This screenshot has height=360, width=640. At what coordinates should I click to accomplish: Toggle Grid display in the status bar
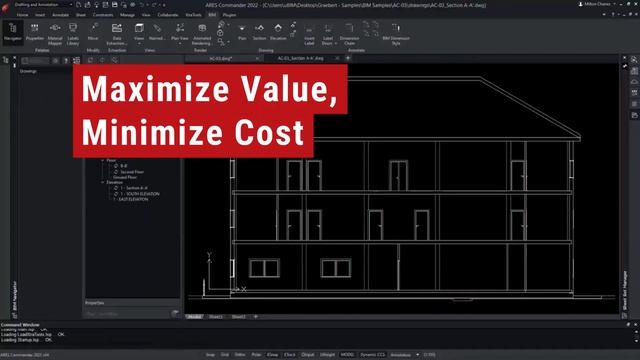tap(225, 355)
